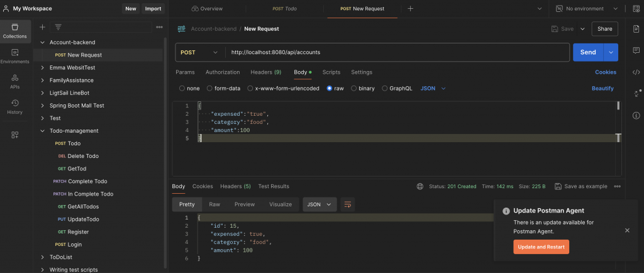The height and width of the screenshot is (273, 644).
Task: Dismiss the Update Postman Agent notification
Action: click(x=627, y=230)
